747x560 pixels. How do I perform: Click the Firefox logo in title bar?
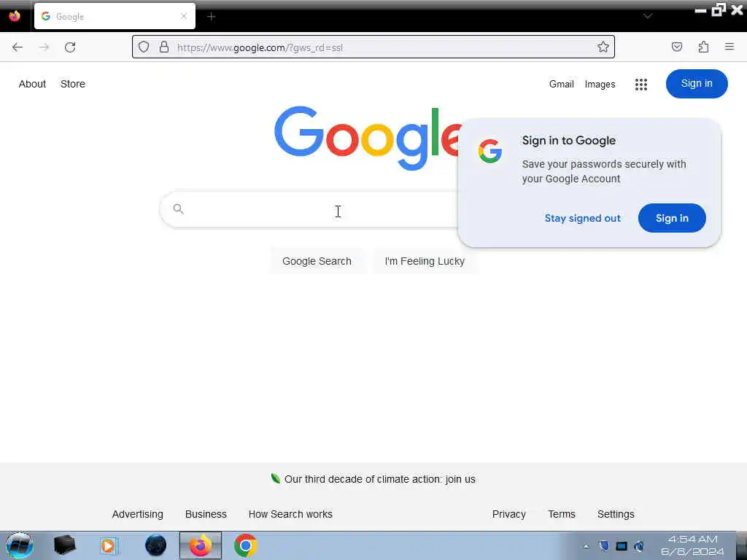coord(15,16)
